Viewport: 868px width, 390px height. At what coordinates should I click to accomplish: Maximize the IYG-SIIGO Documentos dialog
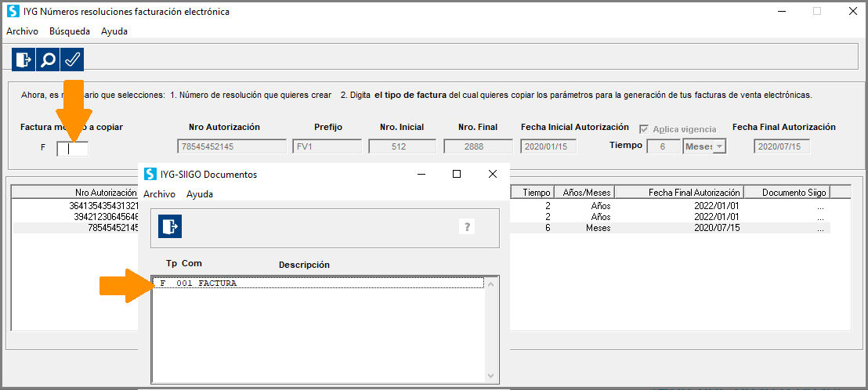[457, 175]
